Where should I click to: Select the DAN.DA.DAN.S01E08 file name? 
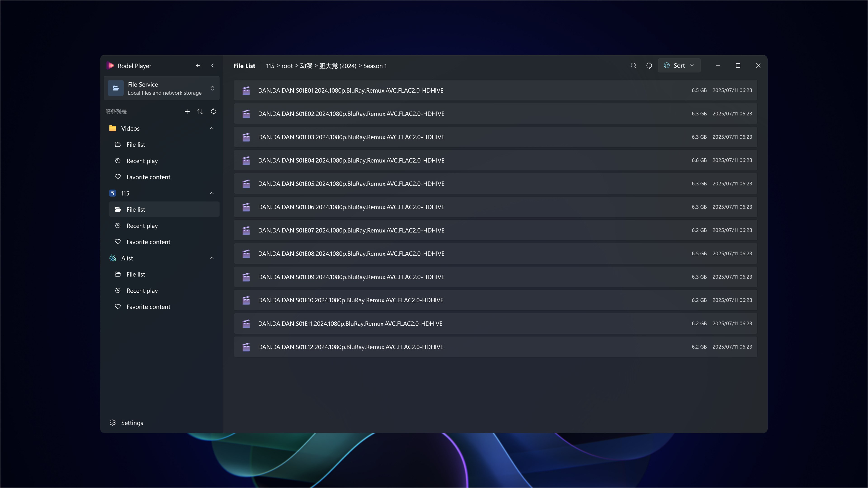351,253
